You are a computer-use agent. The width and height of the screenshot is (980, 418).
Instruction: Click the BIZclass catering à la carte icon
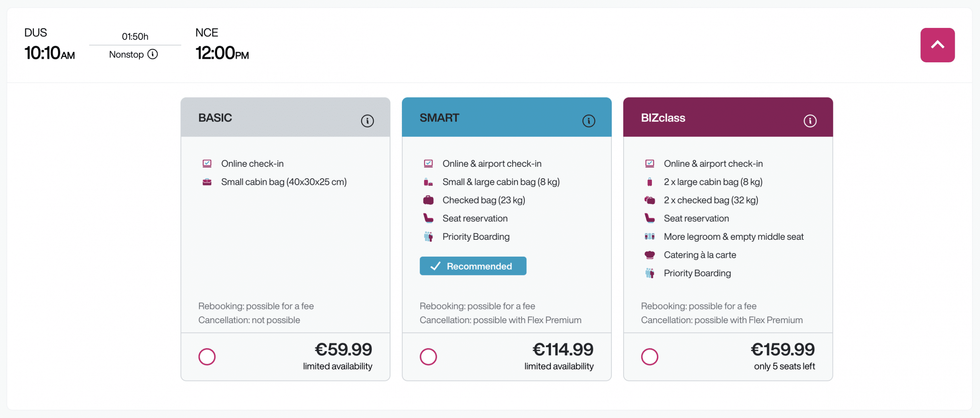649,255
